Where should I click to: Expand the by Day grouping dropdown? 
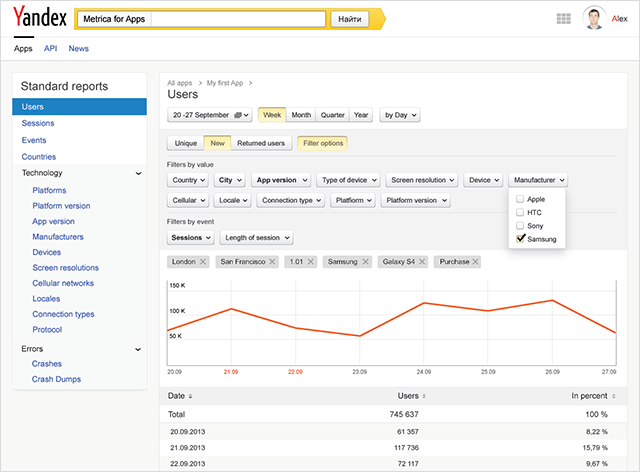400,115
